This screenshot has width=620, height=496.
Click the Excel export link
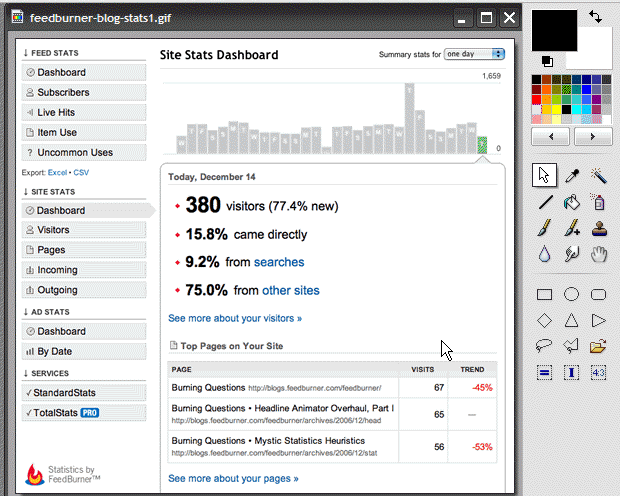[x=57, y=172]
